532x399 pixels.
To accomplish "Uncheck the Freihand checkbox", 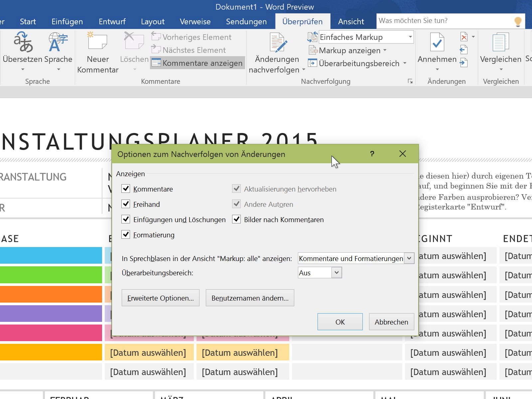I will (x=126, y=204).
